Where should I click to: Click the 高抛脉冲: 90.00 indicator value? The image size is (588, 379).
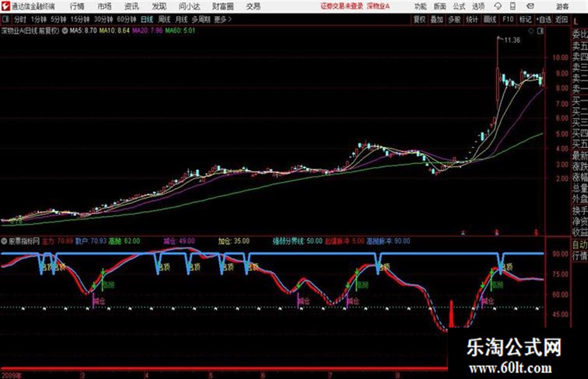pyautogui.click(x=388, y=241)
